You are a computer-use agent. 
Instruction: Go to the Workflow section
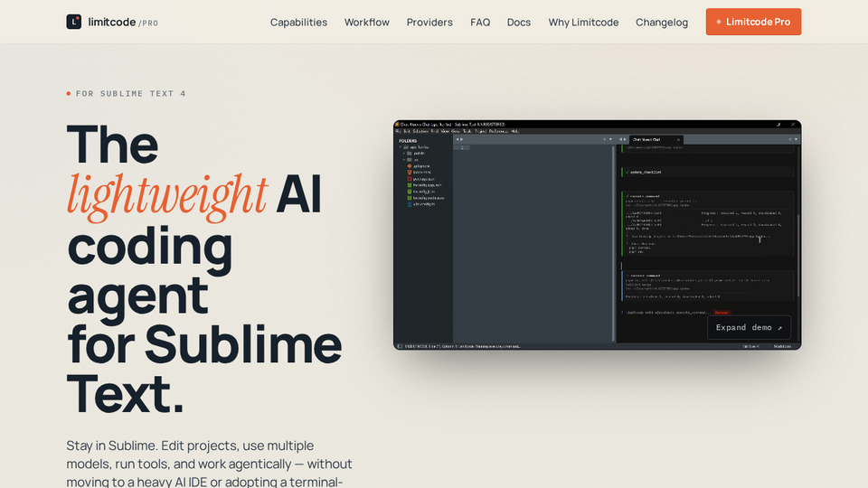(x=366, y=22)
